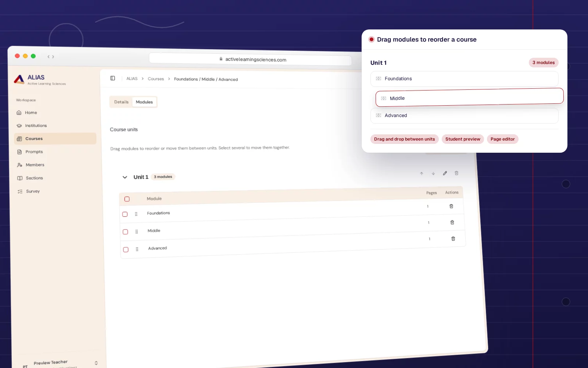Select the Foundations card in the overlay
This screenshot has width=588, height=368.
[x=465, y=79]
